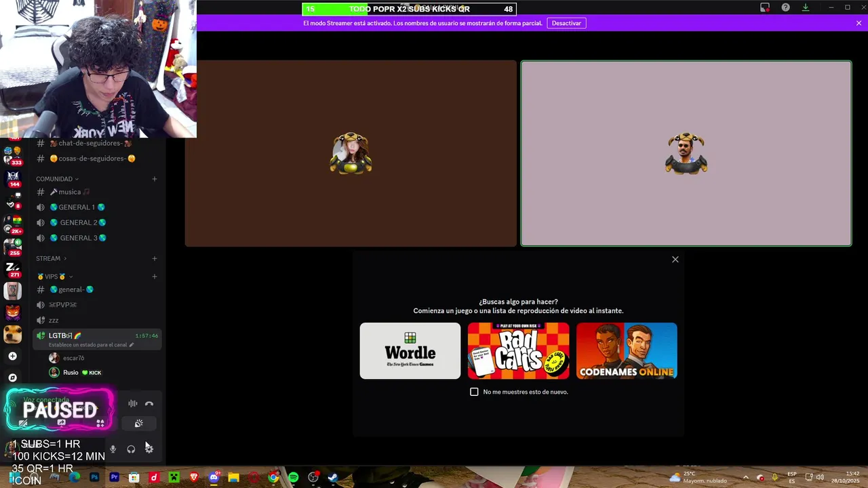Open weather widget showing 25°C
Viewport: 868px width, 488px height.
(698, 477)
